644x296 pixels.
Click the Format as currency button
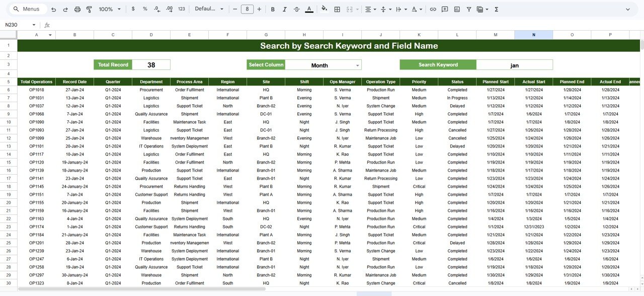133,9
